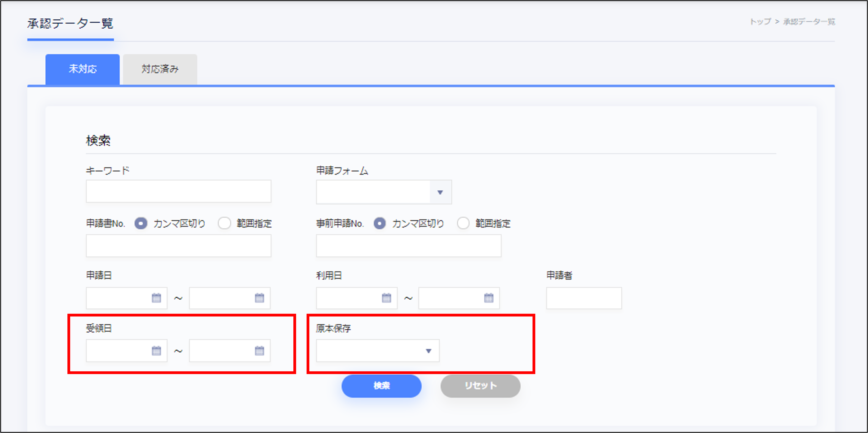
Task: Switch to the 対応済み tab
Action: coord(160,69)
